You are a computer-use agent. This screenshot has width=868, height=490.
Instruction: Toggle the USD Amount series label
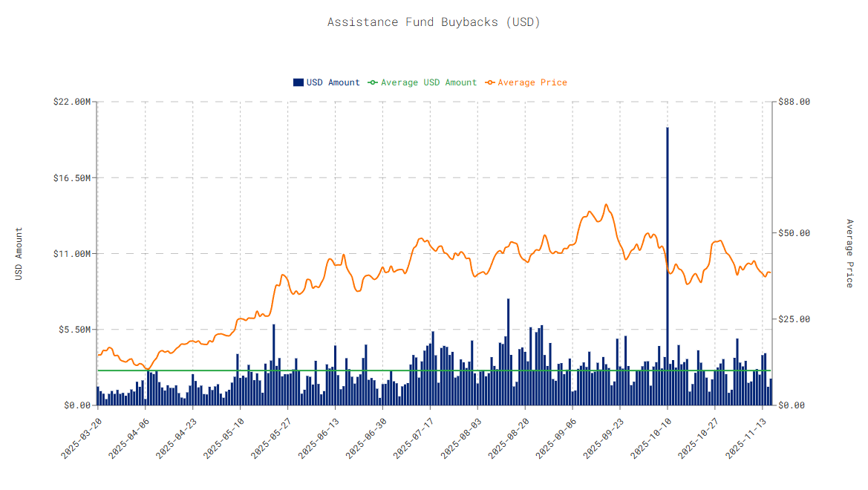333,82
